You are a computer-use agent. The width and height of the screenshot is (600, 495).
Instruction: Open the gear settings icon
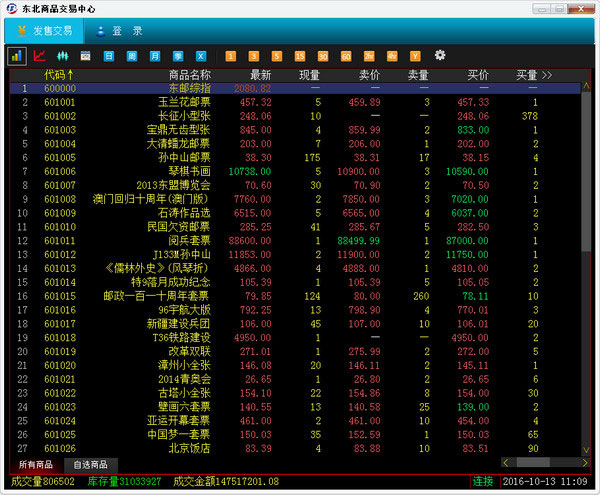[440, 55]
